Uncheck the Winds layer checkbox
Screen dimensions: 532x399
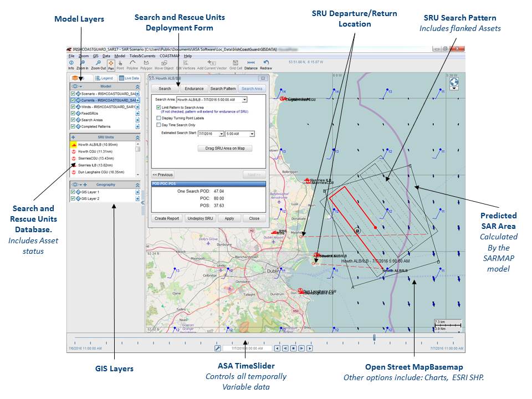click(x=73, y=107)
